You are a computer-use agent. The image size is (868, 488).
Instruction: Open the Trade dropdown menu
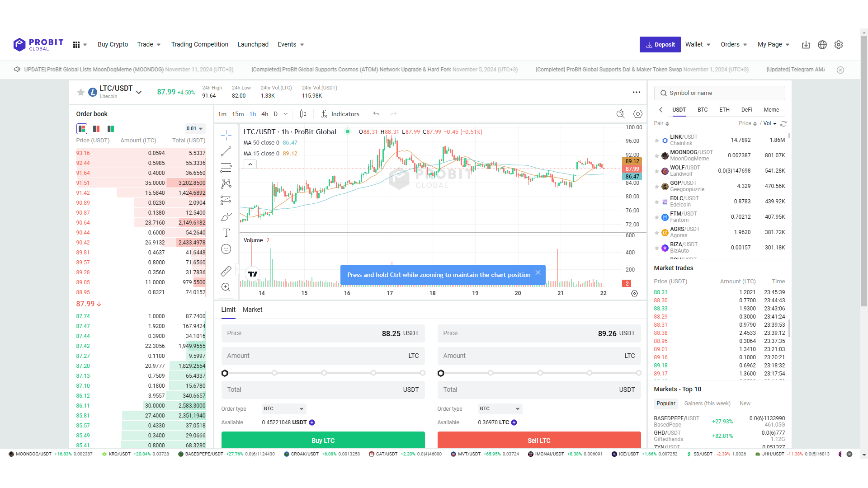[149, 44]
